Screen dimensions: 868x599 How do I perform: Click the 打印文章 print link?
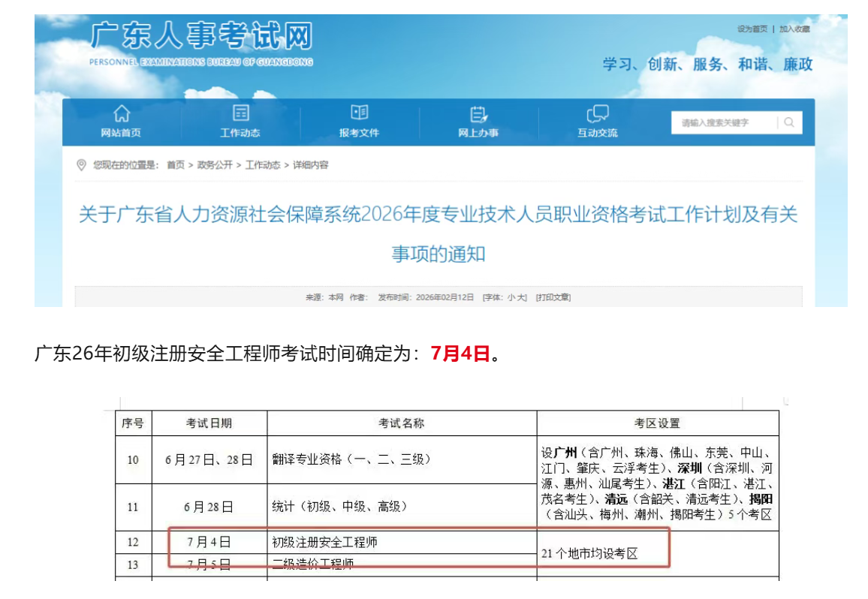point(553,297)
